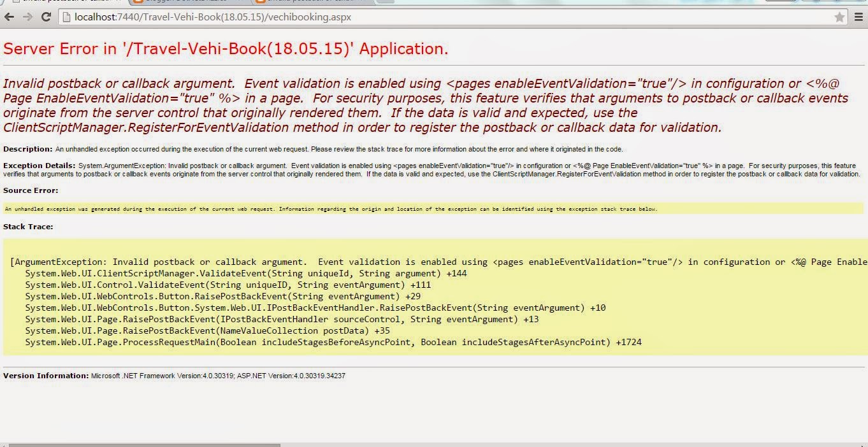Image resolution: width=868 pixels, height=447 pixels.
Task: Click the ProcessRequestMain stack trace line
Action: [x=333, y=342]
